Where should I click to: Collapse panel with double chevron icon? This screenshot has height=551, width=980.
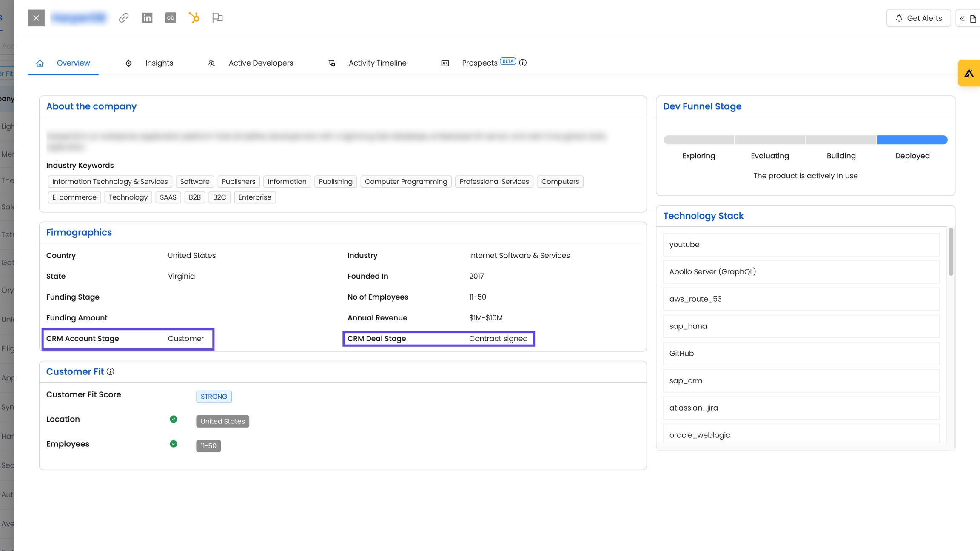pyautogui.click(x=962, y=18)
